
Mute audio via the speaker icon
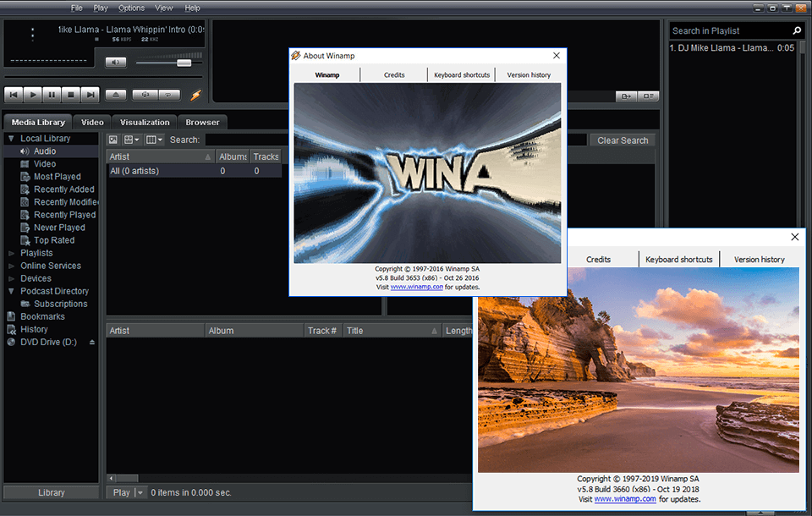(114, 62)
